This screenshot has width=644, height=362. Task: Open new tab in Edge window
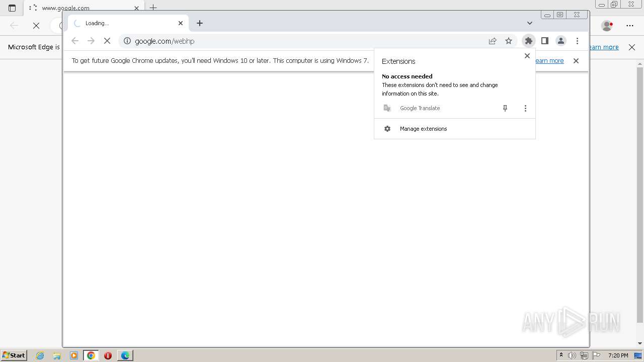153,8
